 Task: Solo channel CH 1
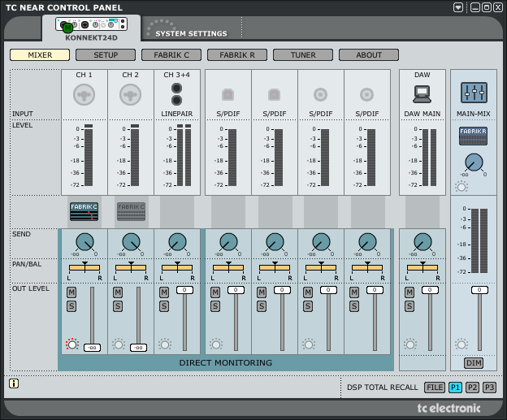pos(71,306)
